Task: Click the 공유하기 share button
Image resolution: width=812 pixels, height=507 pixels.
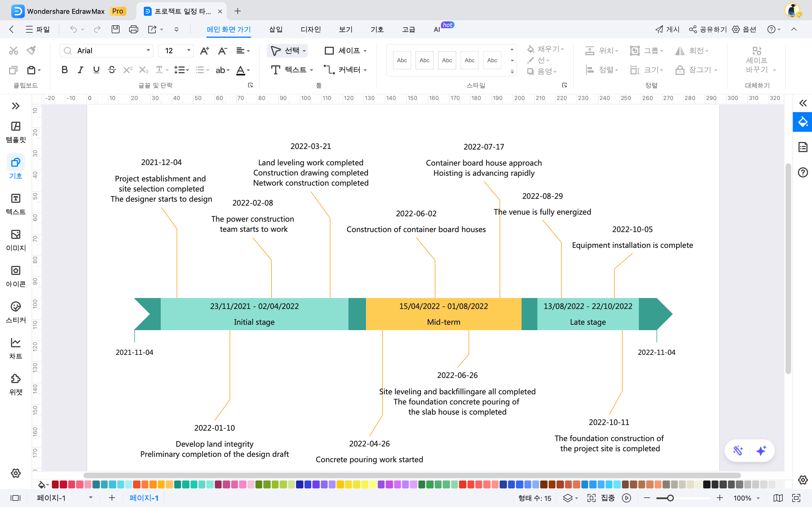Action: (x=707, y=30)
